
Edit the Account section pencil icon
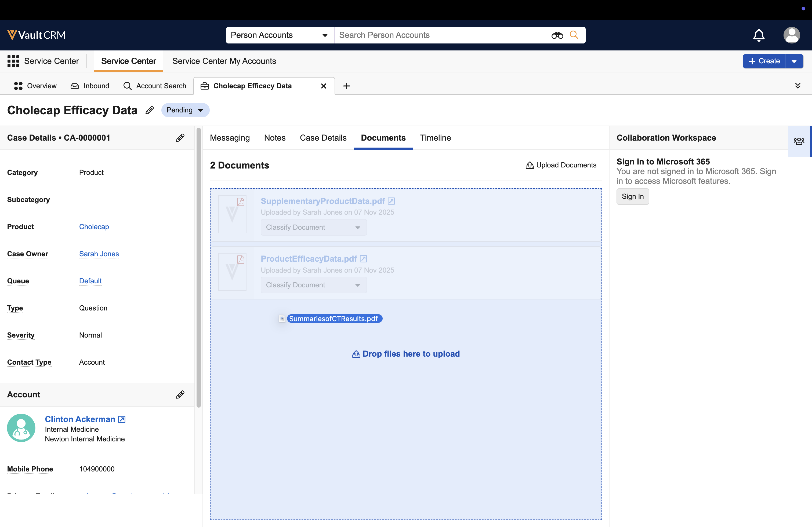[x=180, y=394]
